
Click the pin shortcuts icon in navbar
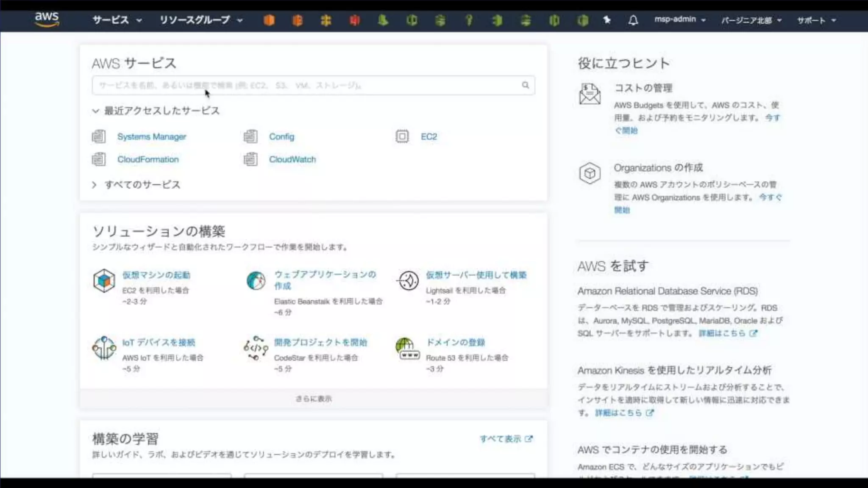tap(607, 20)
